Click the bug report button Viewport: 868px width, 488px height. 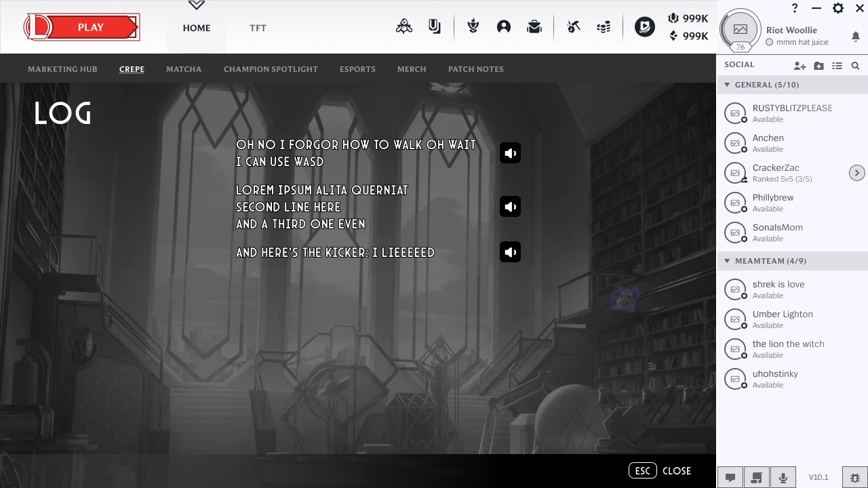pos(854,477)
